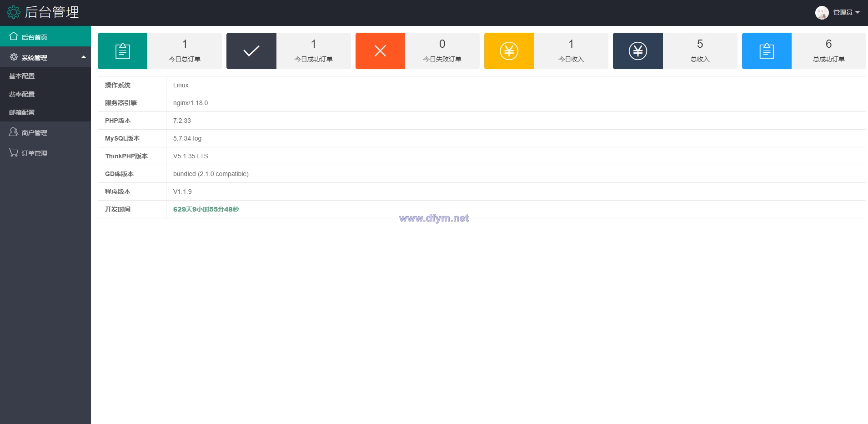Click the 服务器引擎 row label
The image size is (868, 424).
[x=121, y=103]
